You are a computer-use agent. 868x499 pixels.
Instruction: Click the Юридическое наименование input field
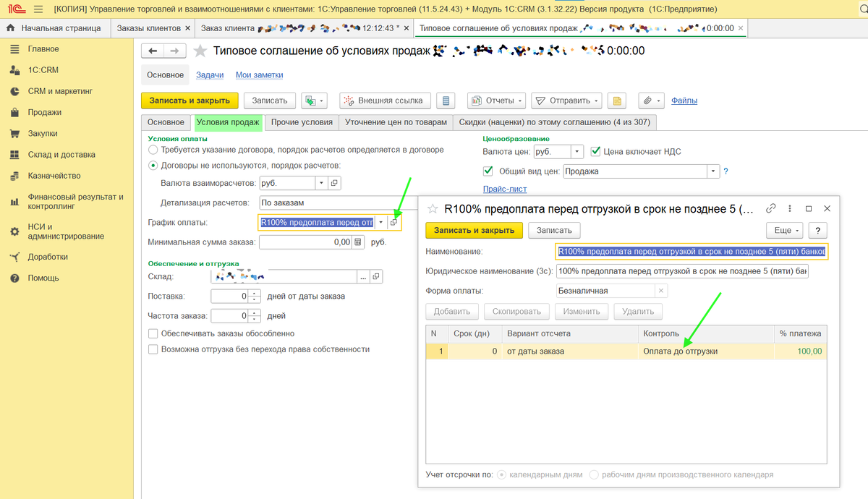coord(682,271)
